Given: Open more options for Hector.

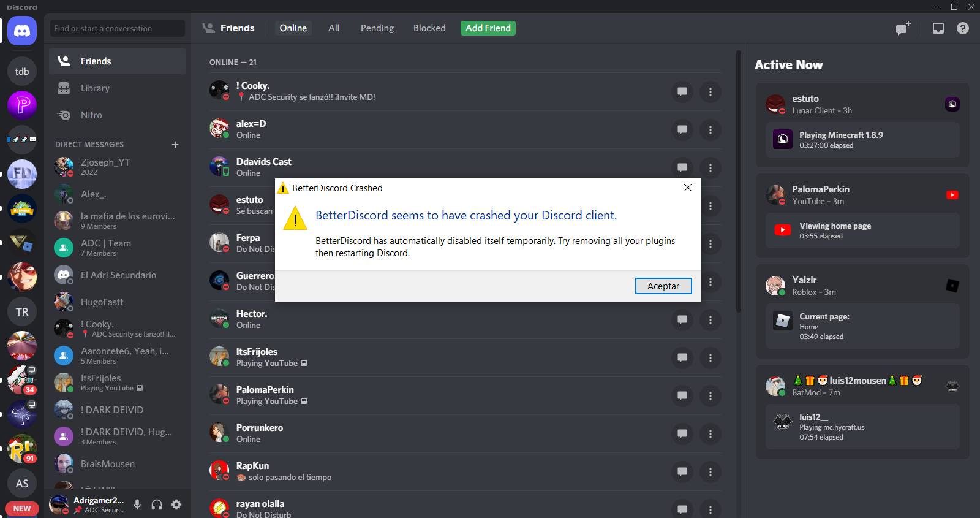Looking at the screenshot, I should click(x=710, y=320).
